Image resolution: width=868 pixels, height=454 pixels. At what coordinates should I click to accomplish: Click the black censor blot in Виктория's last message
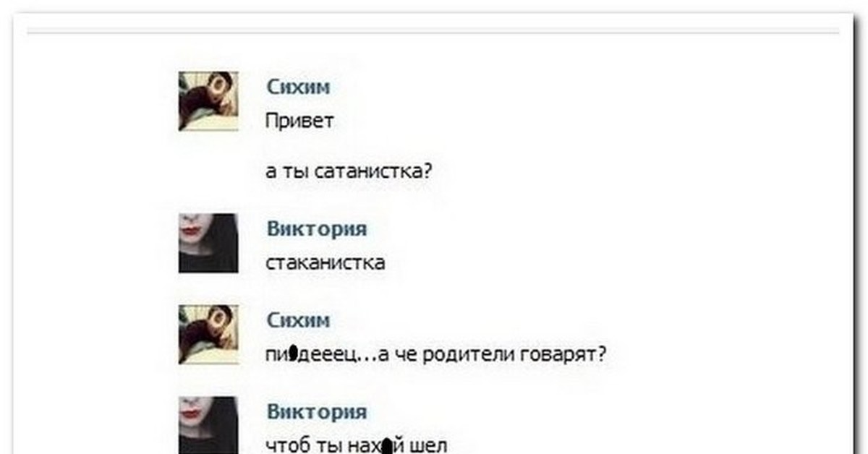coord(388,446)
